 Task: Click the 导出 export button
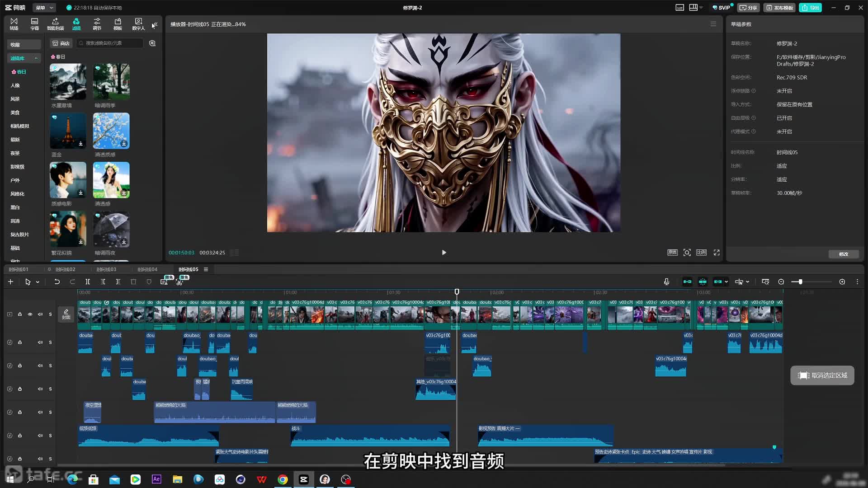click(x=810, y=8)
